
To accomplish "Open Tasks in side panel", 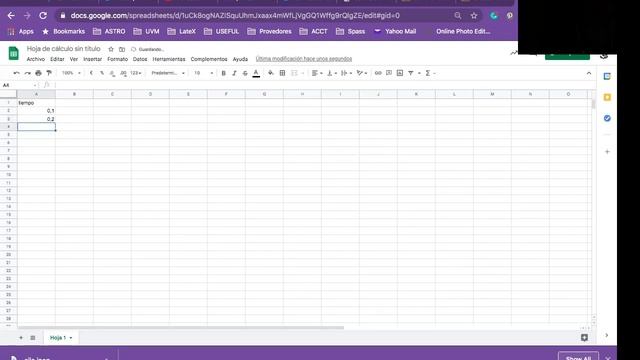I will tap(607, 118).
